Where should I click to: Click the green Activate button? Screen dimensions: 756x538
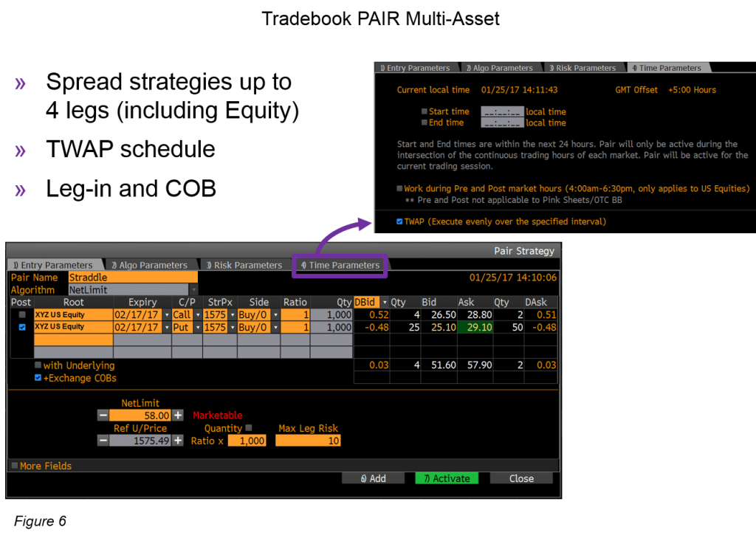(x=447, y=478)
